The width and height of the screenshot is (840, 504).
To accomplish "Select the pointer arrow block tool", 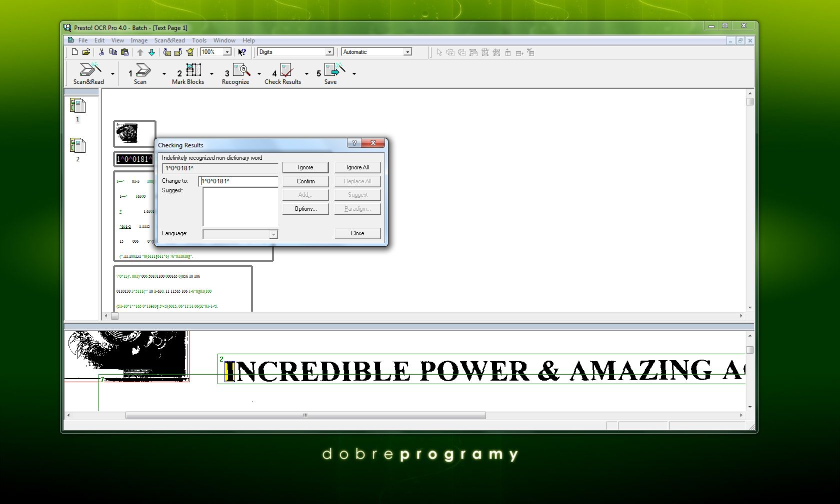I will click(x=439, y=52).
